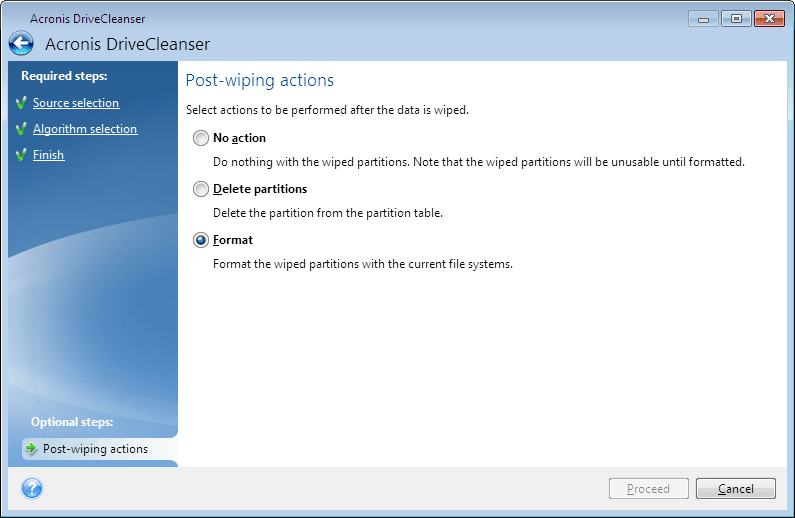Viewport: 795px width, 518px height.
Task: Select the No action radio button
Action: coord(201,138)
